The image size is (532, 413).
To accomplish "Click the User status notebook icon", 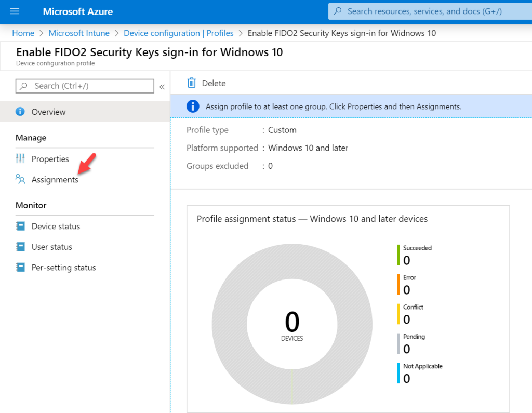I will [20, 247].
